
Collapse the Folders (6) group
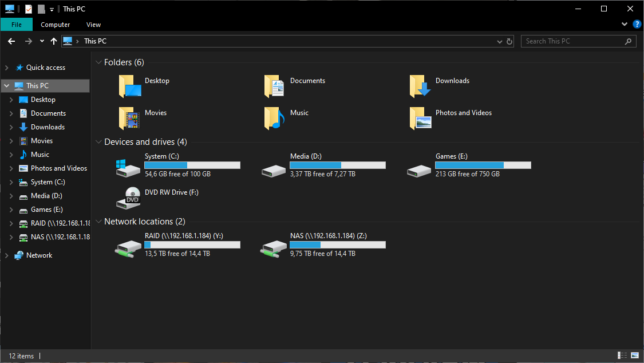click(98, 62)
